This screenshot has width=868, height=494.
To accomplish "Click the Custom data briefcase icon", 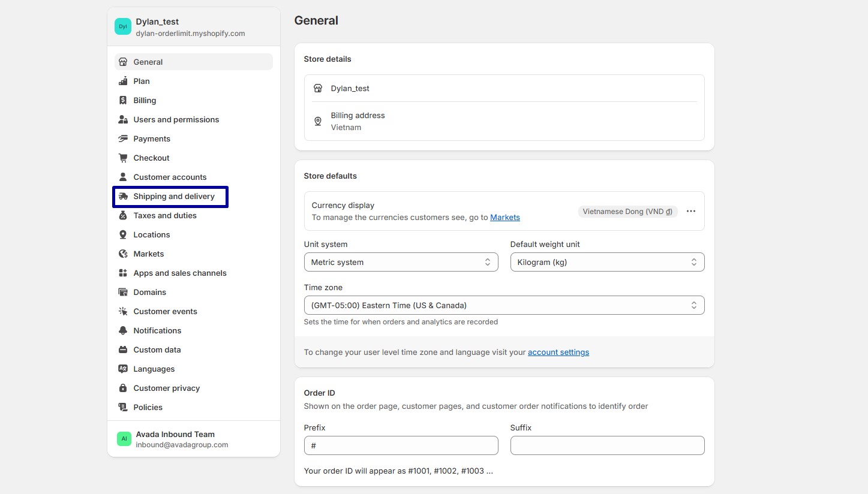I will point(123,350).
